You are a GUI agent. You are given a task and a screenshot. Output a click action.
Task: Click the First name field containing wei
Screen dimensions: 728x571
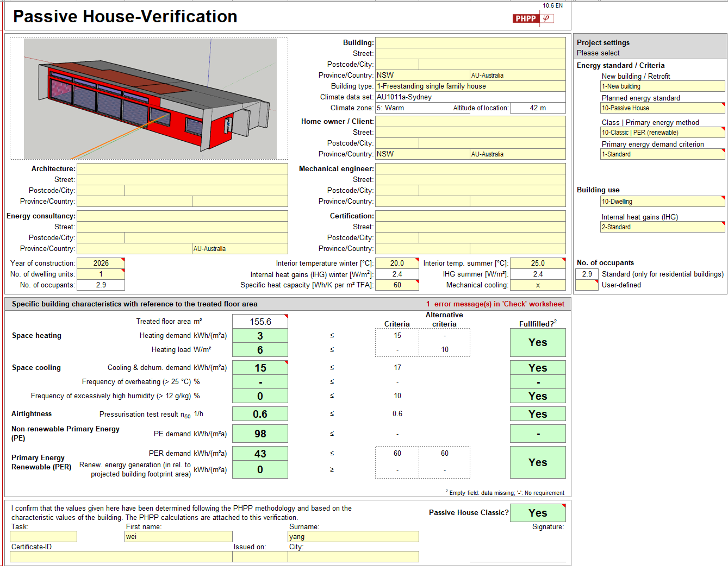(178, 537)
